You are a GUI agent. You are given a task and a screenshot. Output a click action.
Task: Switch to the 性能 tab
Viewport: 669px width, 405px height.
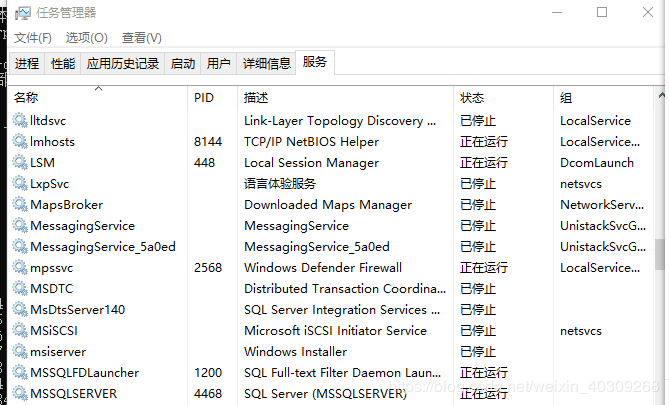pos(63,64)
